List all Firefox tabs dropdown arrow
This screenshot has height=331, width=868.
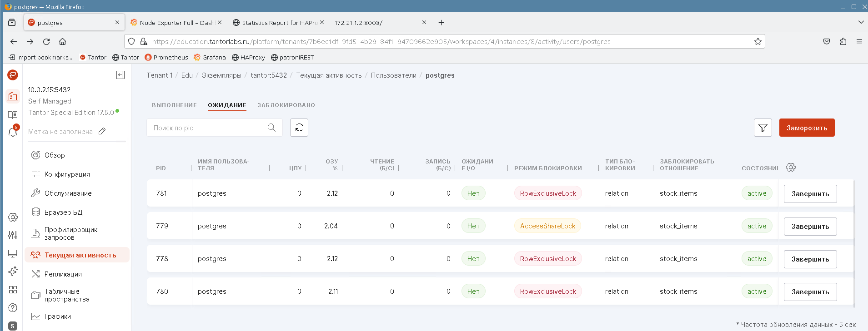pos(861,22)
